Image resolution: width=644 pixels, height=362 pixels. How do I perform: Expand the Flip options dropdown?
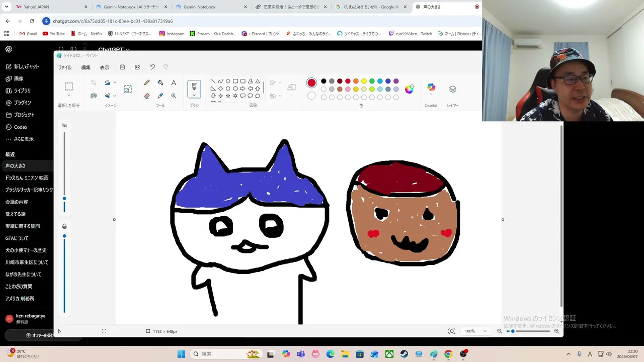pyautogui.click(x=115, y=96)
